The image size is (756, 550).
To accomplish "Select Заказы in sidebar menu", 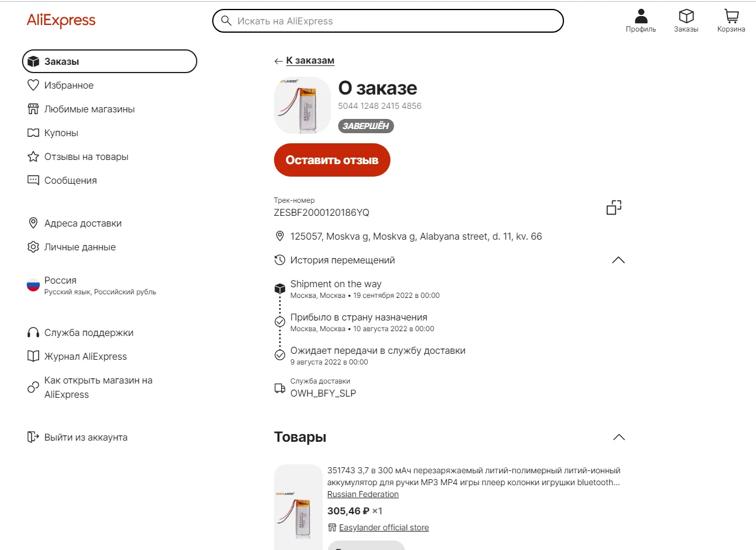I will click(x=109, y=61).
